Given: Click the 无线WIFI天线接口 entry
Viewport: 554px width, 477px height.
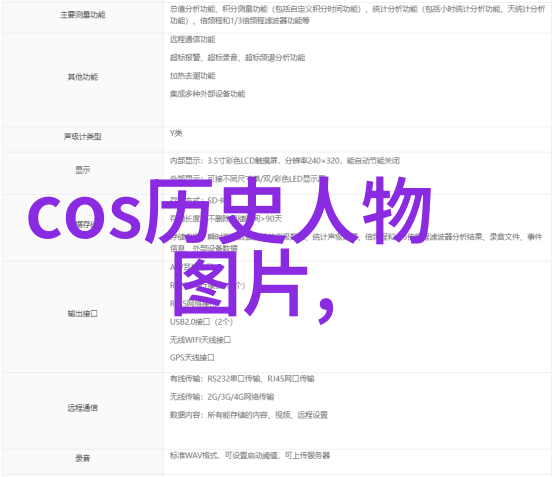Looking at the screenshot, I should tap(200, 340).
